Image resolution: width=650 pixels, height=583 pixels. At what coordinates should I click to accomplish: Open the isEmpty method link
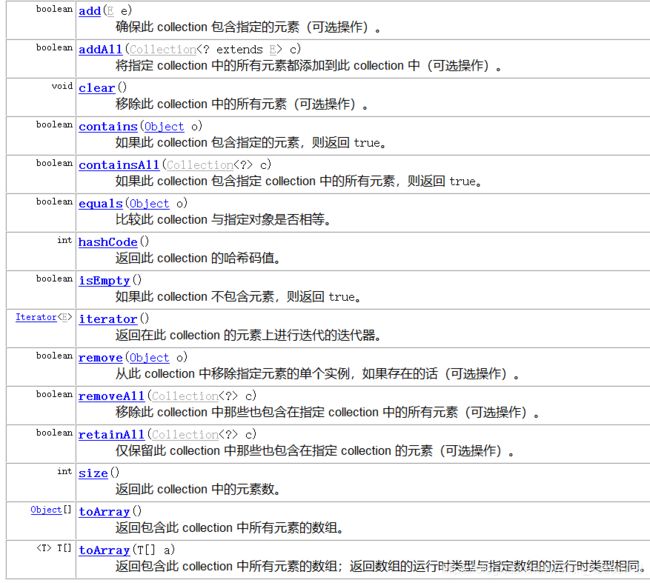coord(104,281)
